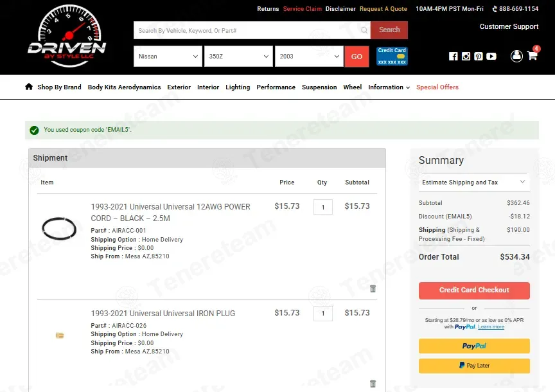This screenshot has height=392, width=555.
Task: Open Shop By Brand menu
Action: click(60, 87)
